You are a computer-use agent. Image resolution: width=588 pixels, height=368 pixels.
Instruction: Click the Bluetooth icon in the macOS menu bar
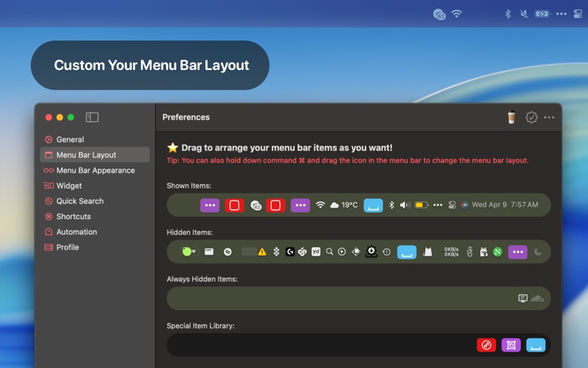(508, 14)
